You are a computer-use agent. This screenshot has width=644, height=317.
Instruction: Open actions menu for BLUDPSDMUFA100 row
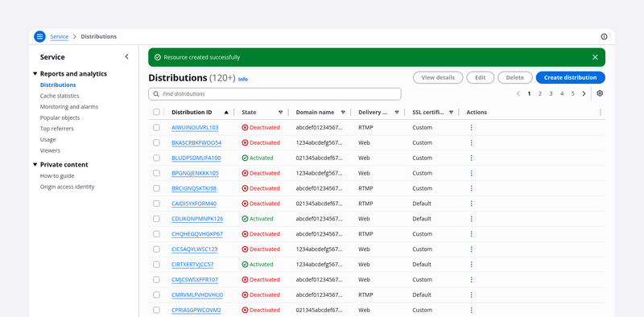pyautogui.click(x=471, y=158)
